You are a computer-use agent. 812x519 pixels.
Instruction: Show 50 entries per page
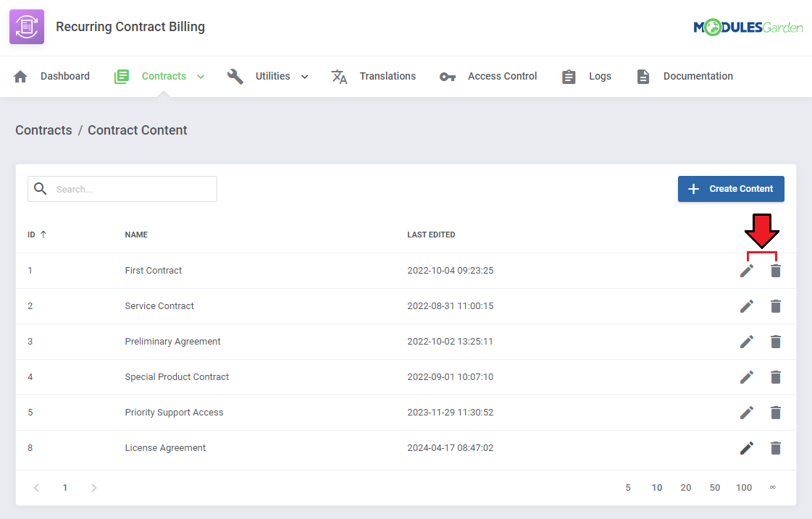point(715,487)
